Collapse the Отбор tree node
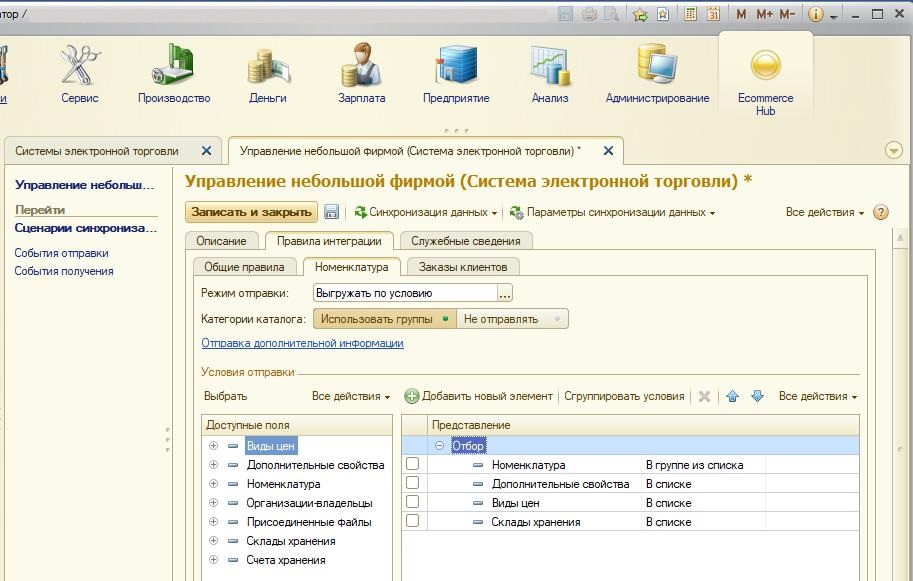 pos(439,446)
